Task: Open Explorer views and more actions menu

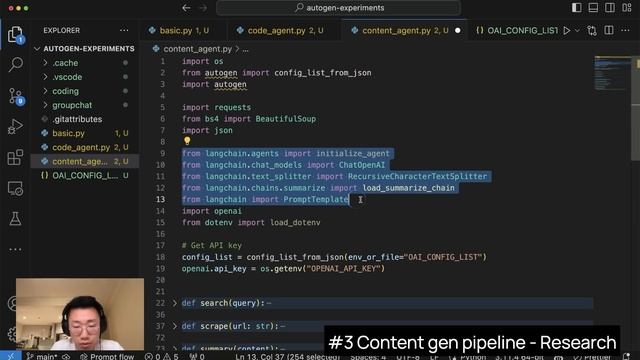Action: (124, 30)
